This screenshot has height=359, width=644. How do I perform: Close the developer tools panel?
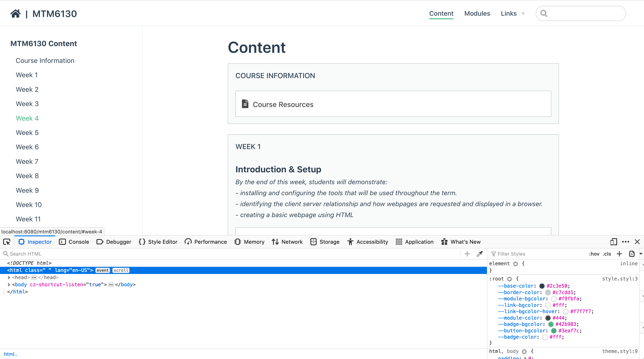tap(637, 242)
